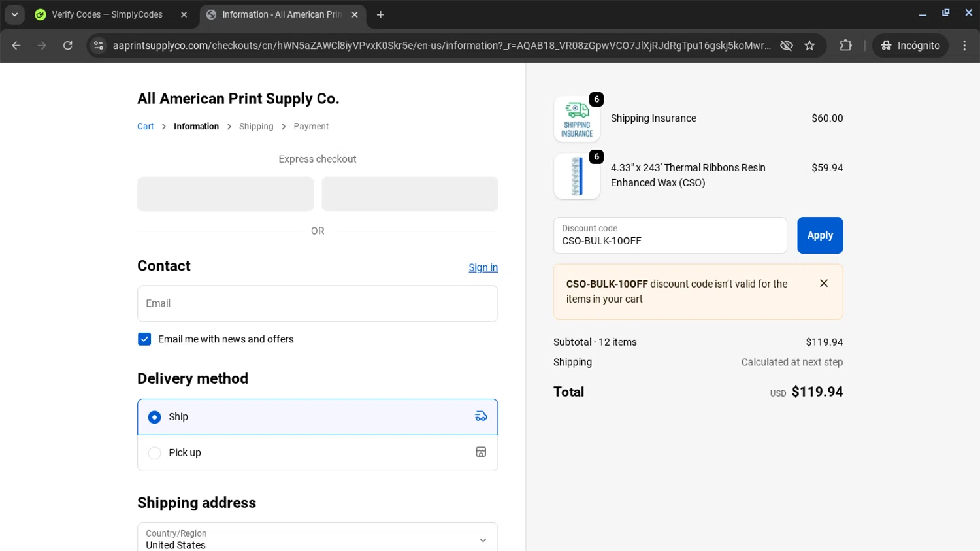
Task: Click the Delivery method heading
Action: click(x=193, y=378)
